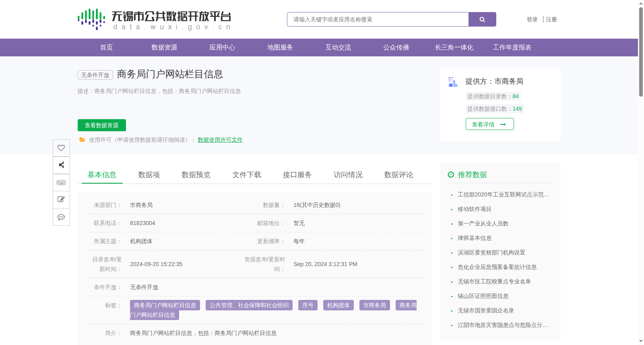Click the 查看详情 button

(x=490, y=124)
